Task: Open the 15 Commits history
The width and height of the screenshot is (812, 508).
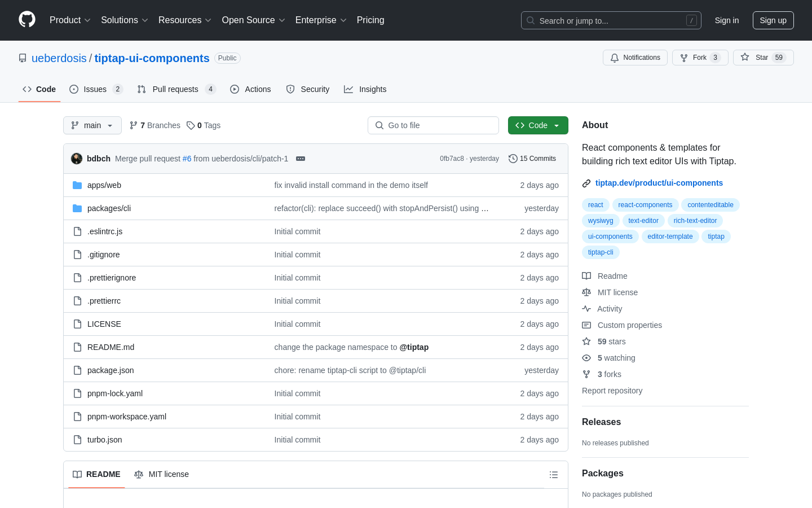Action: pyautogui.click(x=532, y=159)
